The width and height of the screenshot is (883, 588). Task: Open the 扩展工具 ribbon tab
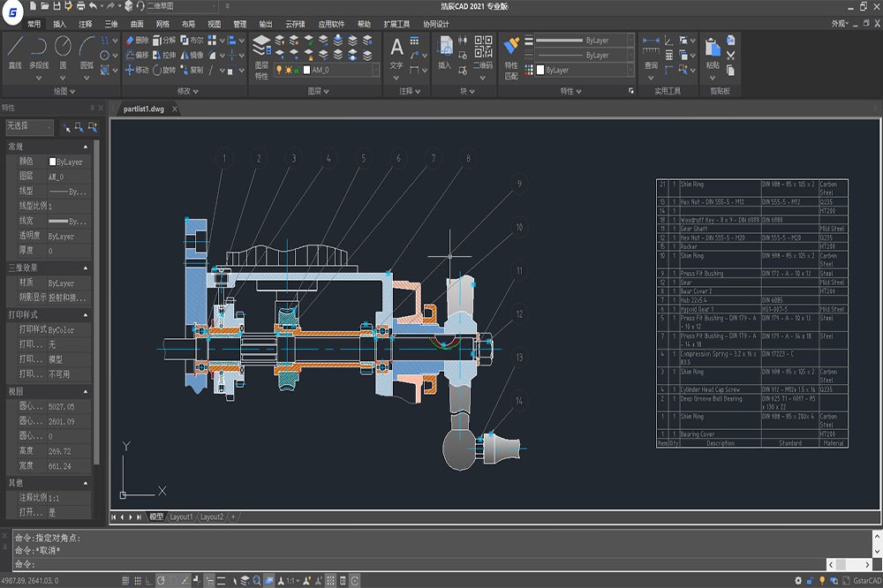(x=396, y=24)
